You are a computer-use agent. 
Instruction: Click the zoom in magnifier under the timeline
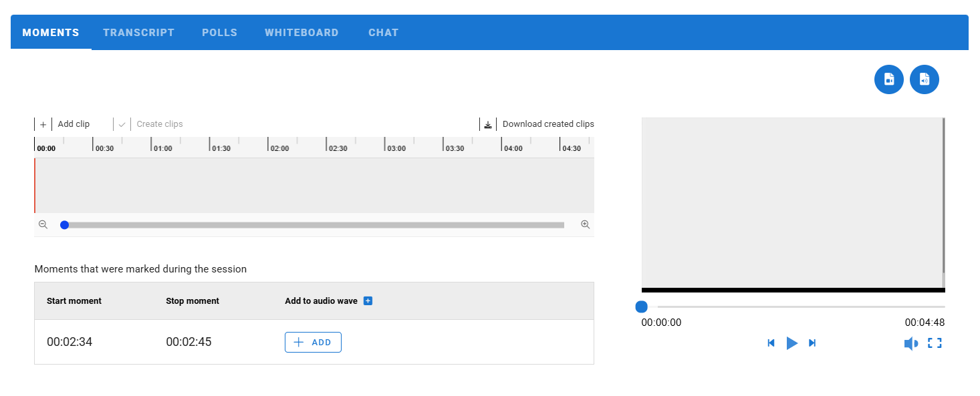click(x=585, y=225)
